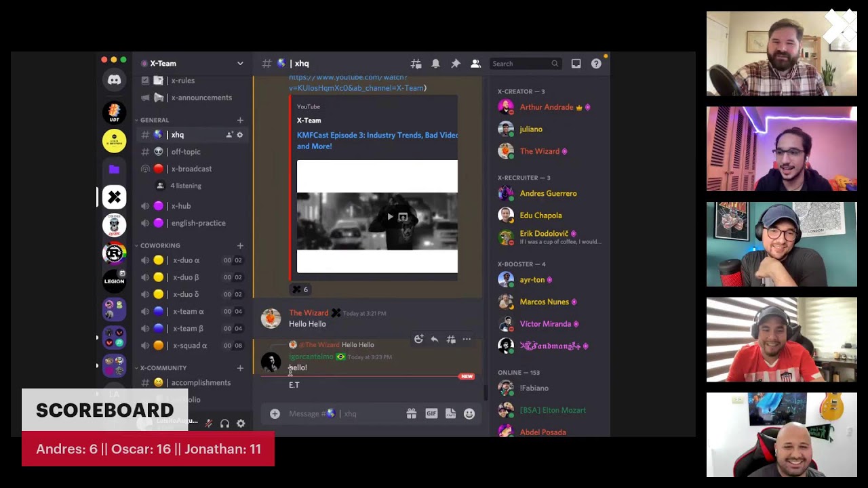Select Victor Miranda in member list

pos(547,324)
